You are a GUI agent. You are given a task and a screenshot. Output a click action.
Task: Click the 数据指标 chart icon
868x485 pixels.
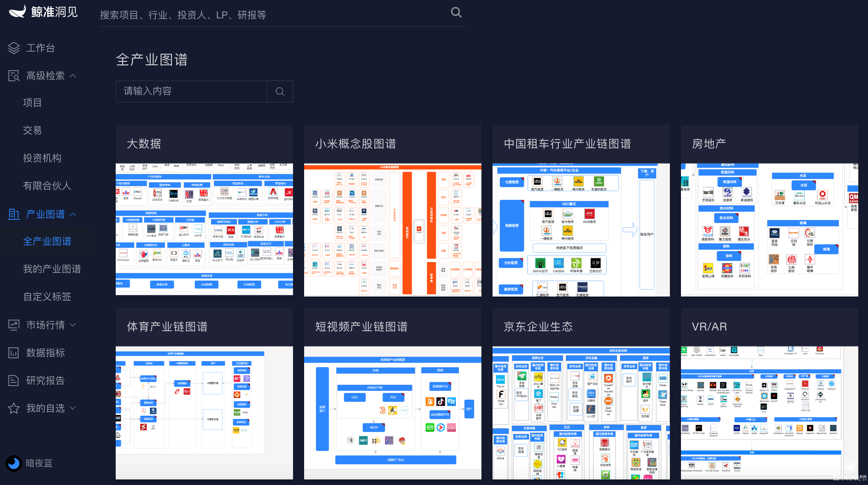pyautogui.click(x=14, y=353)
